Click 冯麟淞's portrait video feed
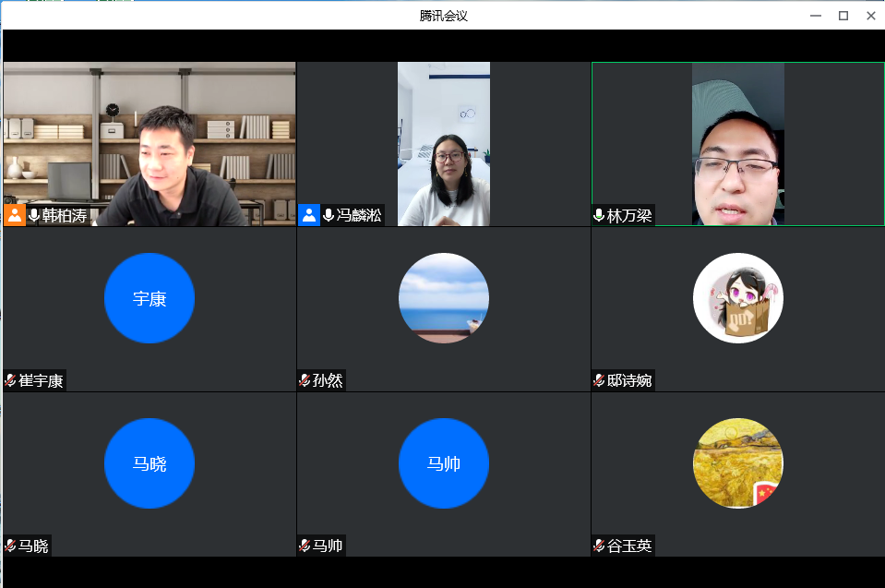This screenshot has height=588, width=885. pos(444,144)
